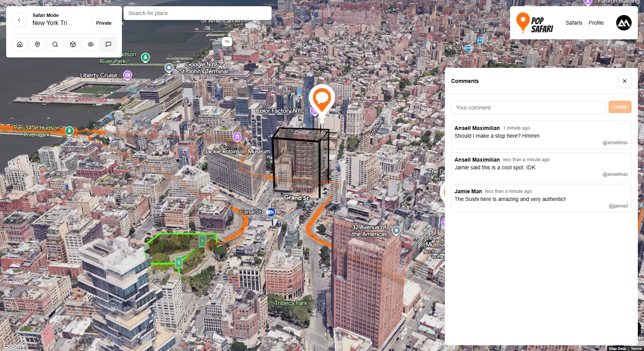
Task: Open the Safaris menu item
Action: tap(574, 23)
